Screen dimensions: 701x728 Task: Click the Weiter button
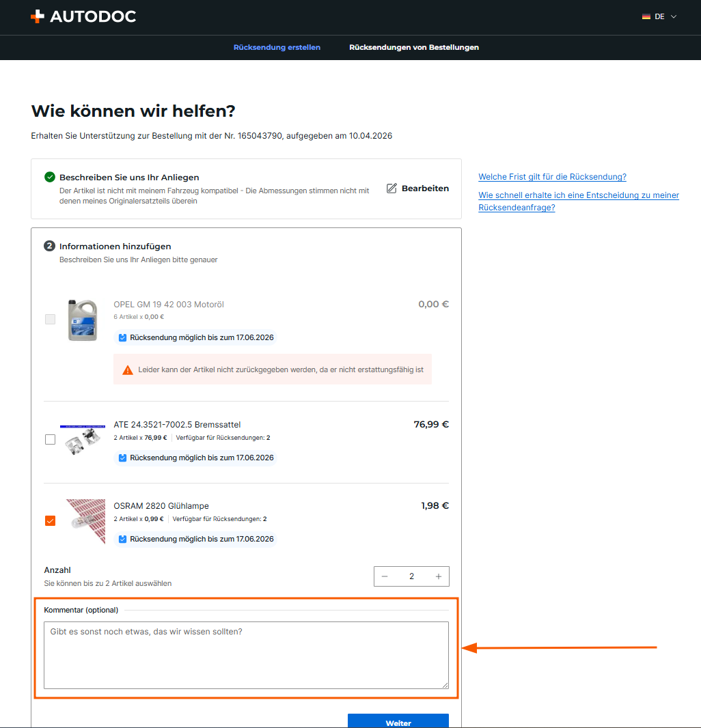398,721
